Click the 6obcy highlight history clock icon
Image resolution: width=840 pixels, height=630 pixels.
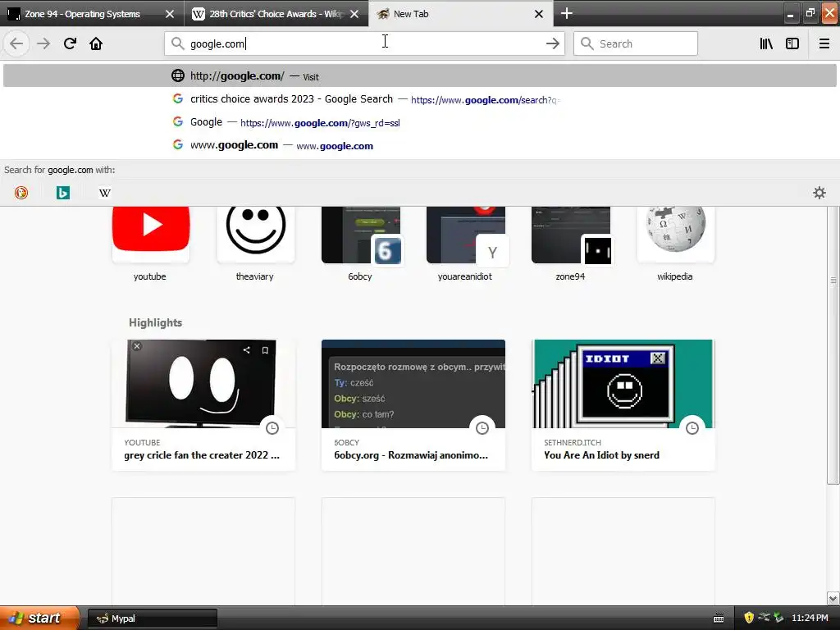tap(482, 428)
